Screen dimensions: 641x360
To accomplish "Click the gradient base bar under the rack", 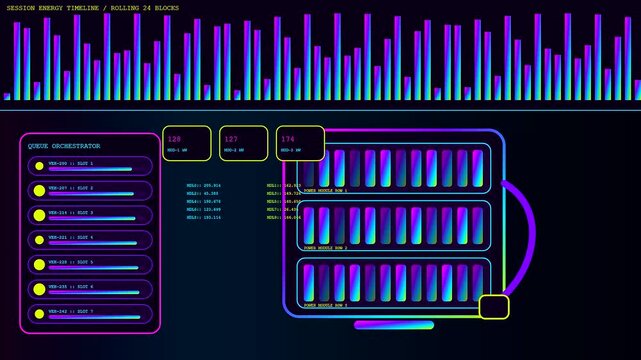I will tap(394, 325).
